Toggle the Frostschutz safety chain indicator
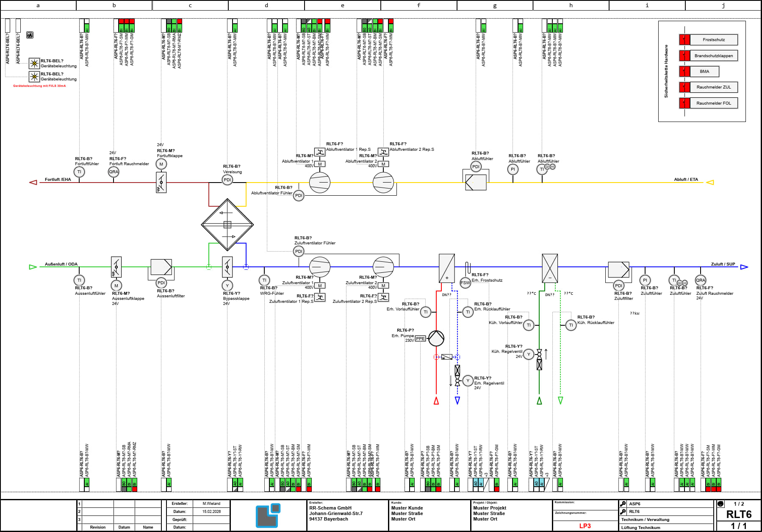The height and width of the screenshot is (532, 762). [684, 39]
